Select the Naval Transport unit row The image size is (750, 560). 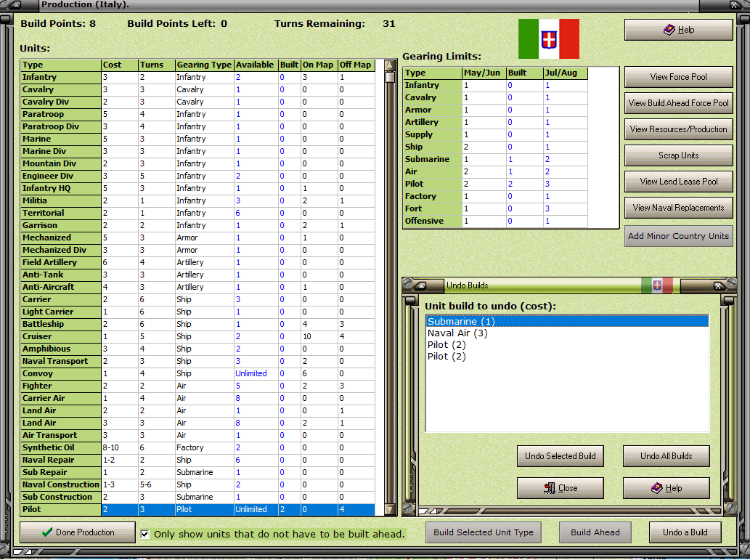tap(197, 362)
